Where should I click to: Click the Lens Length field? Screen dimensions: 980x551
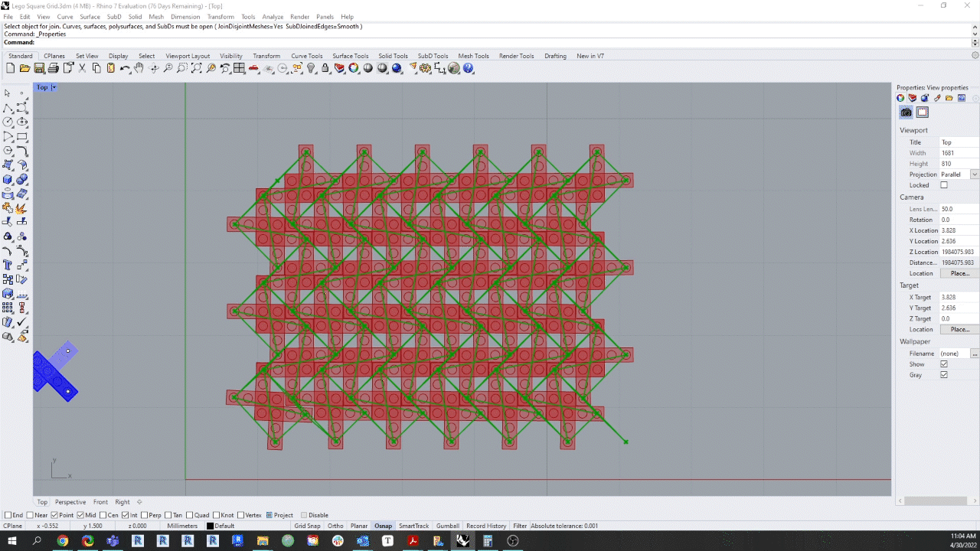(959, 209)
